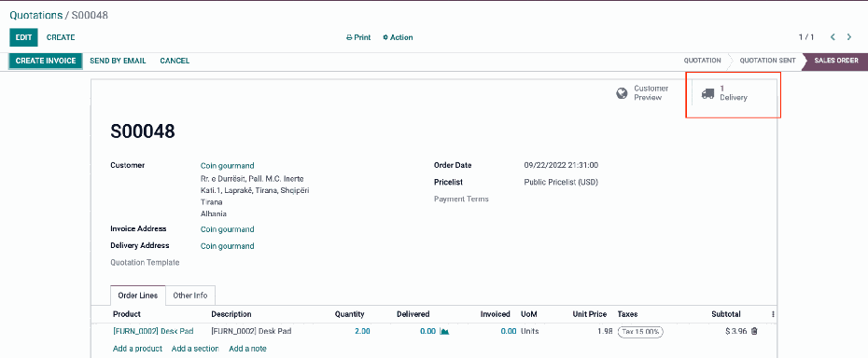The image size is (868, 358).
Task: Select the QUOTATION status stage
Action: coord(702,61)
